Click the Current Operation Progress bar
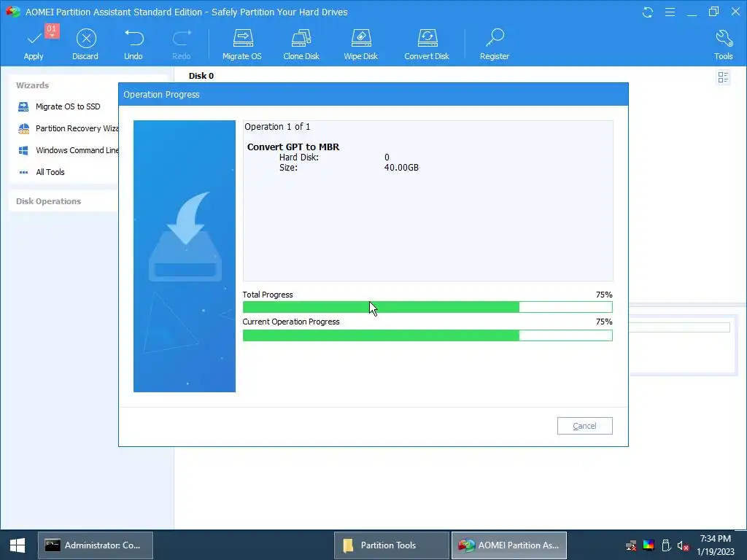Image resolution: width=747 pixels, height=560 pixels. pyautogui.click(x=427, y=335)
